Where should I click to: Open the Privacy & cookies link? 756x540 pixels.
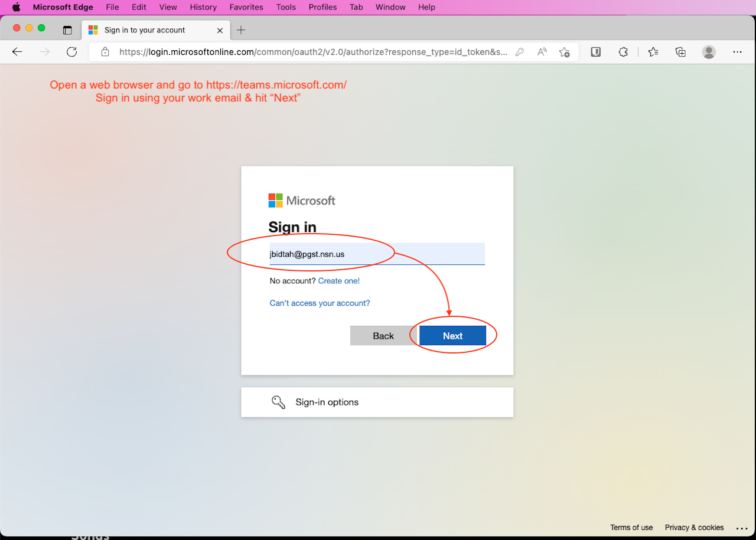694,528
